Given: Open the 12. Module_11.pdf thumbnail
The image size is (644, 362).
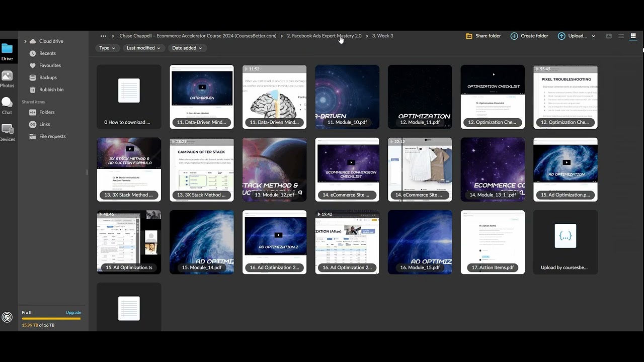Looking at the screenshot, I should pos(420,97).
